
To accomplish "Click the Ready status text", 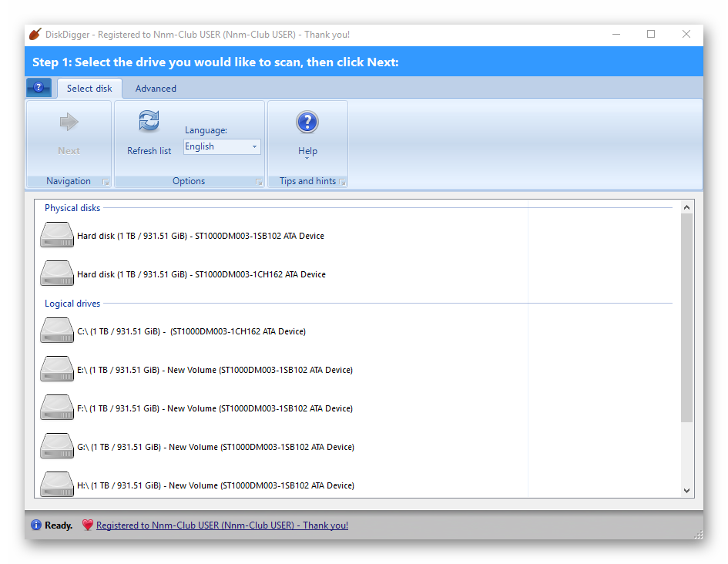I will coord(59,525).
